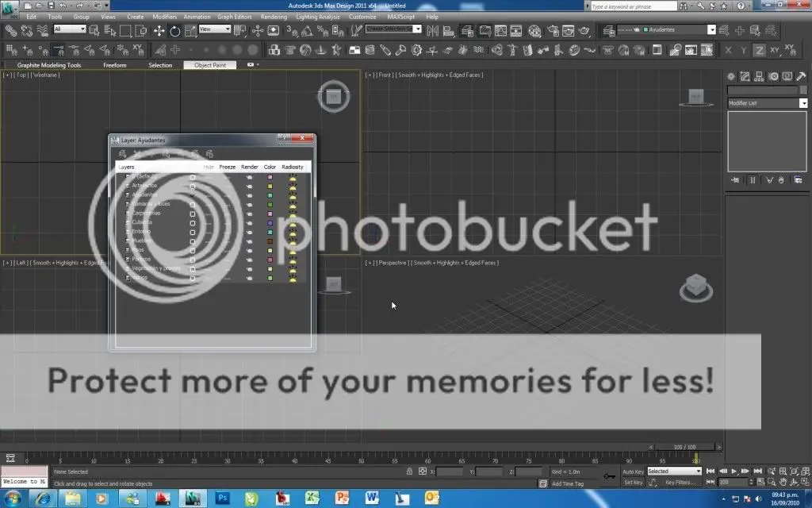Toggle Hide checkbox for Entorno layer
This screenshot has width=812, height=508.
[193, 232]
